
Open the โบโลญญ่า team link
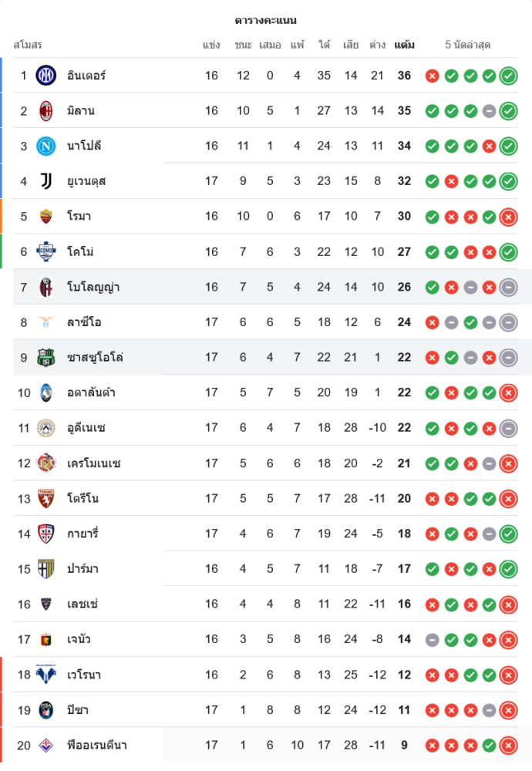tap(93, 288)
